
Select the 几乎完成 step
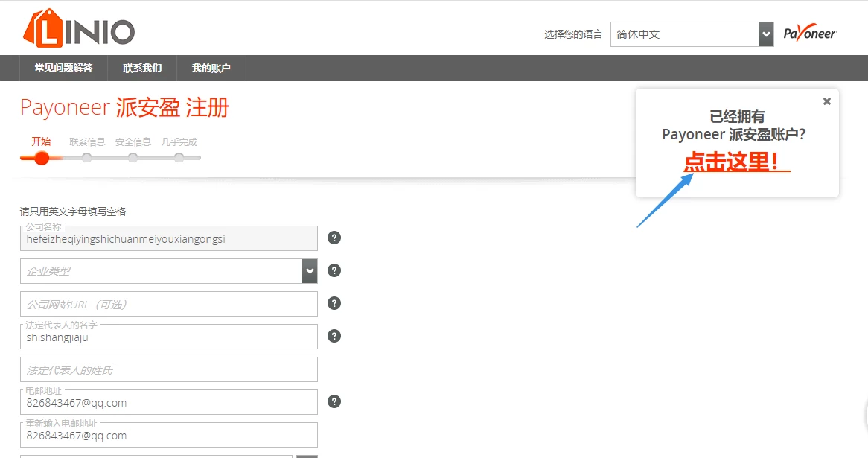click(x=179, y=142)
